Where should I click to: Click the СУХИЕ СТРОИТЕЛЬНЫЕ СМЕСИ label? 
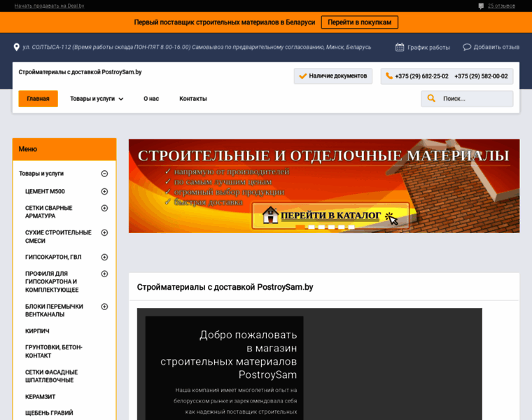coord(58,237)
